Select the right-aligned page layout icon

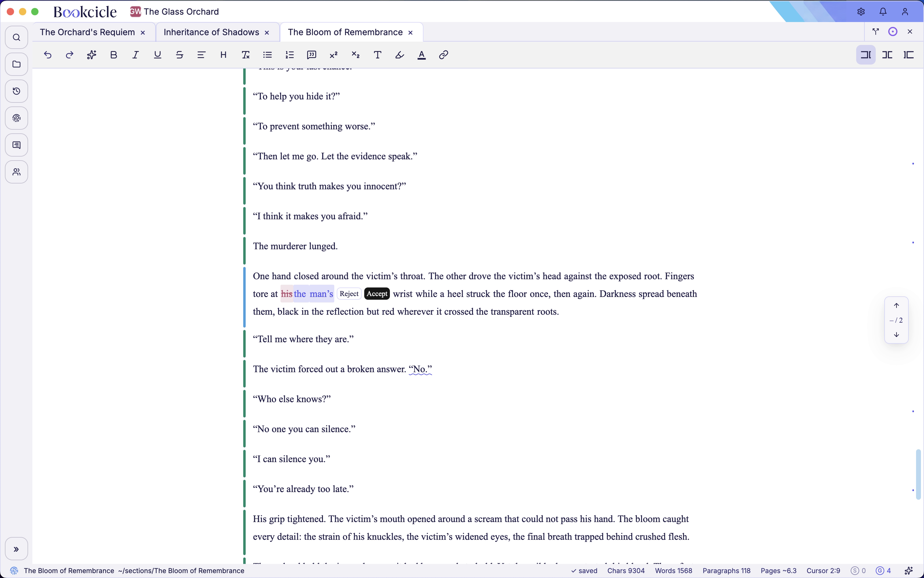click(x=866, y=55)
